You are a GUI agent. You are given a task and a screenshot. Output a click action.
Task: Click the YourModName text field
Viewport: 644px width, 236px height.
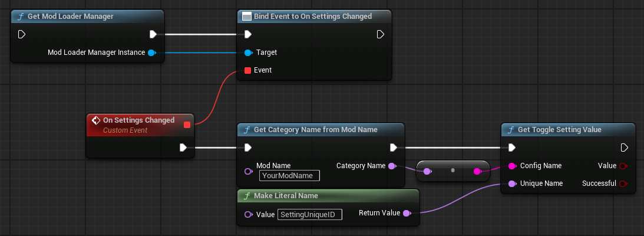[x=289, y=176]
